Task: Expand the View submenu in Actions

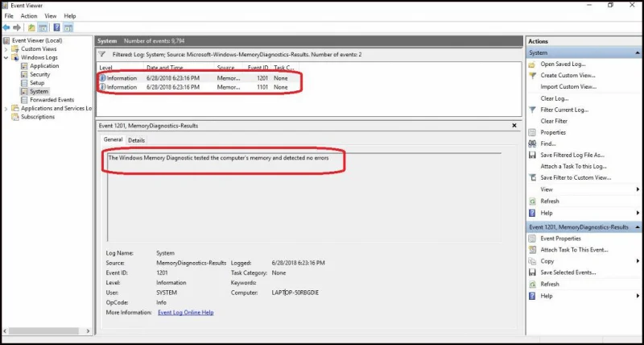Action: coord(638,189)
